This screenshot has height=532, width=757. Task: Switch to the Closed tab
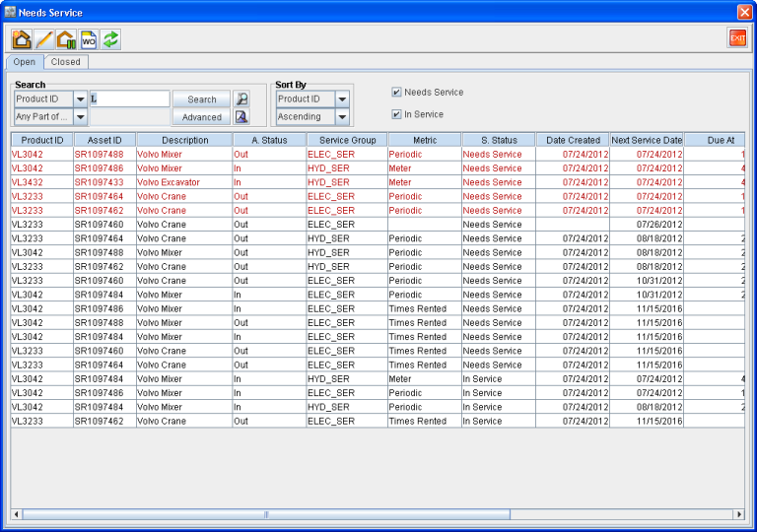[66, 62]
